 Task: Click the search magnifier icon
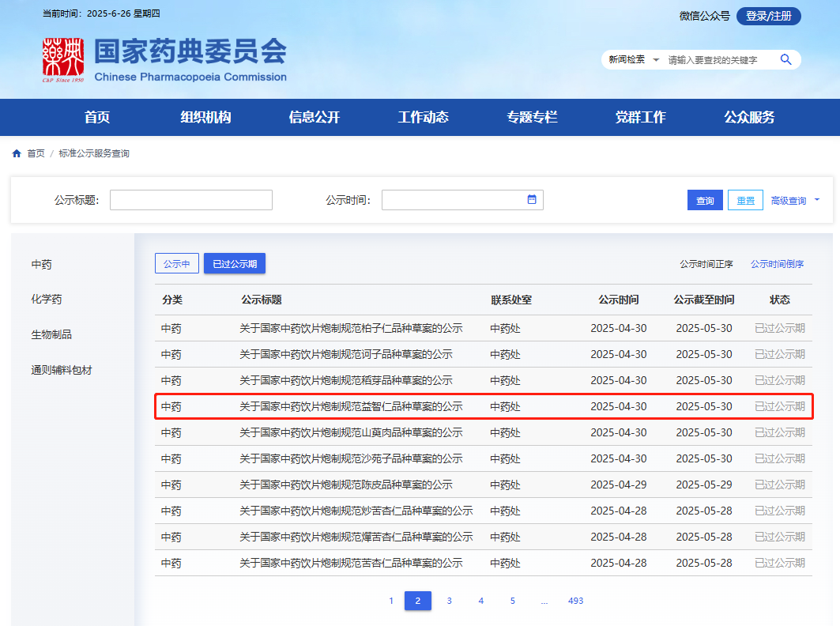785,59
